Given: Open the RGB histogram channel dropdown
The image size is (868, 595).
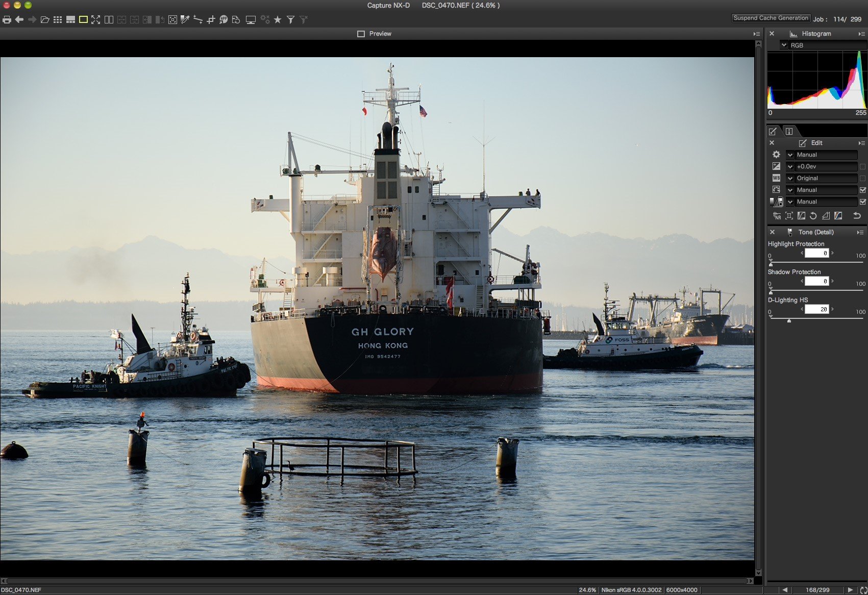Looking at the screenshot, I should point(784,45).
